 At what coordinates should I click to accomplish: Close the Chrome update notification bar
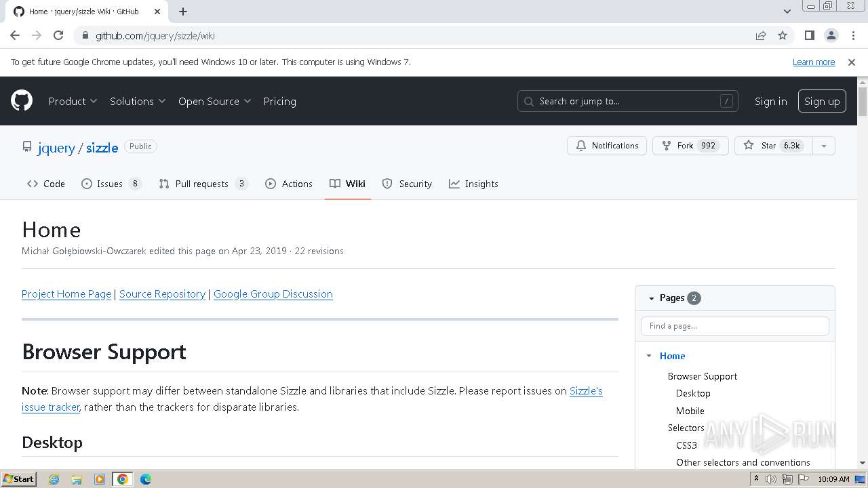click(x=852, y=62)
